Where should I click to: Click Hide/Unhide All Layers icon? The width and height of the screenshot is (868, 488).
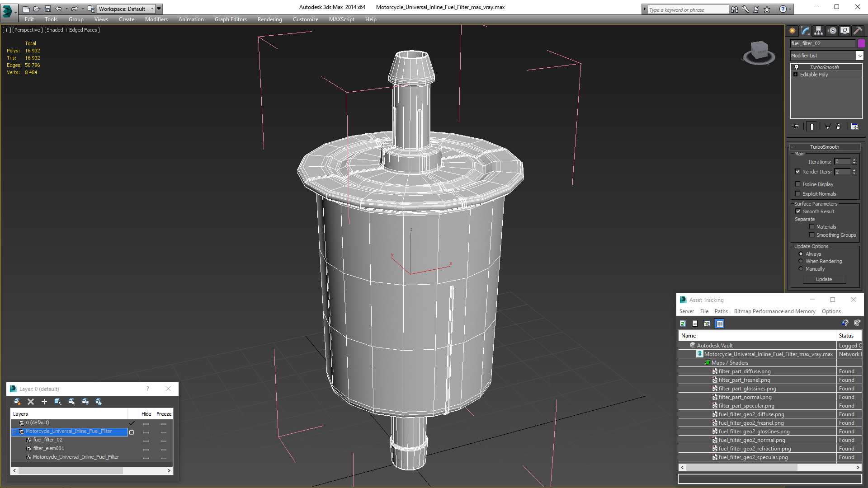(x=85, y=402)
